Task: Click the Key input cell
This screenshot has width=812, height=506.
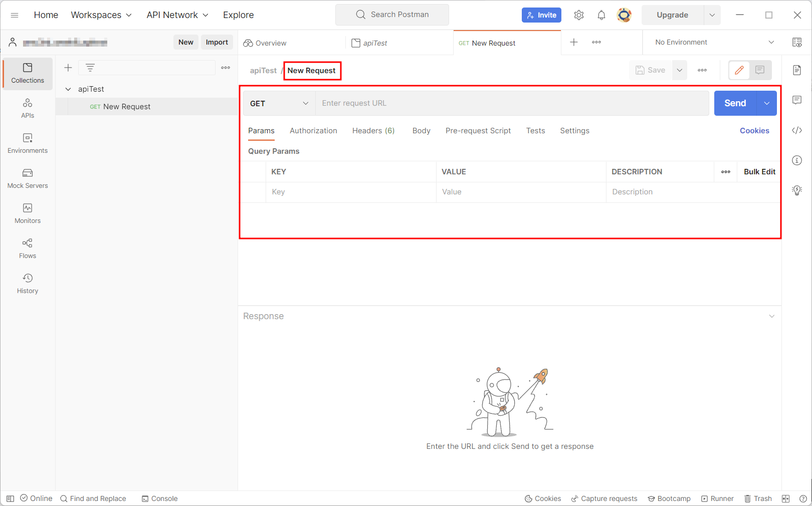Action: (x=351, y=192)
